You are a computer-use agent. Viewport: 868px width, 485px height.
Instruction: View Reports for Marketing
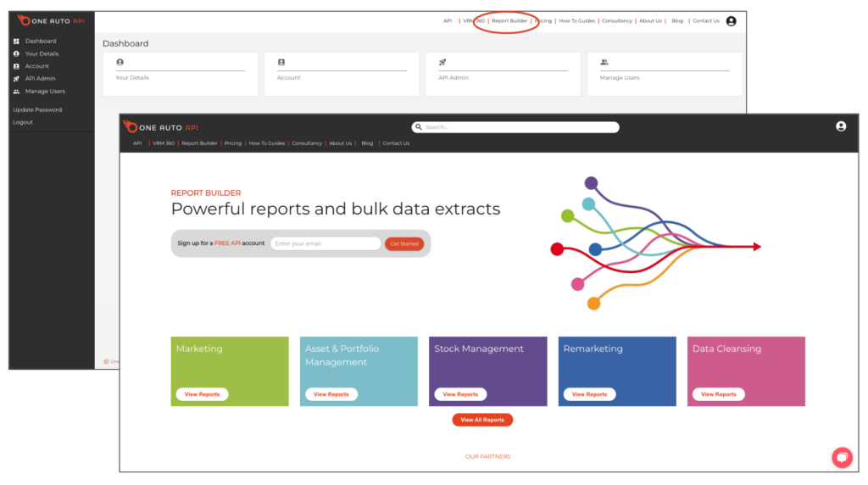(x=202, y=394)
